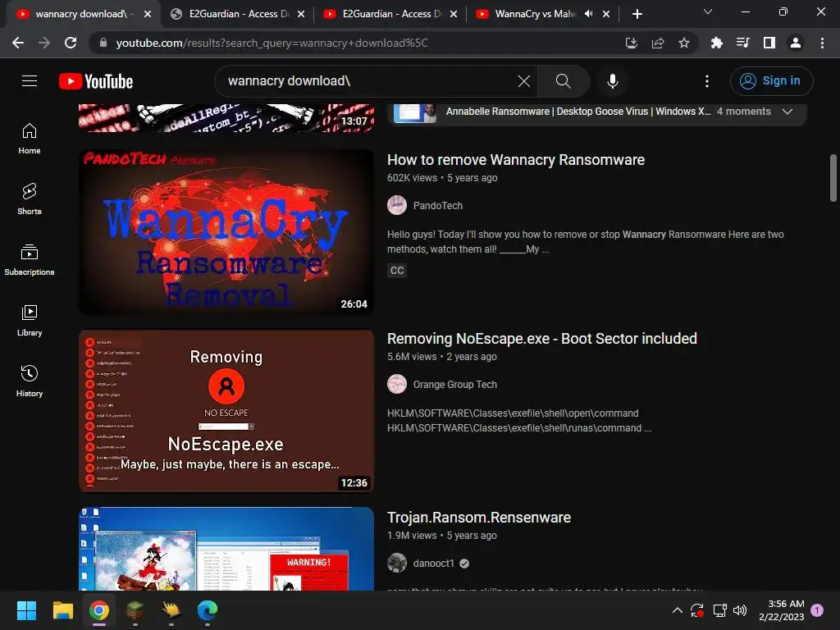Close the WannaCry vs Malware tab
The height and width of the screenshot is (630, 840).
[606, 14]
